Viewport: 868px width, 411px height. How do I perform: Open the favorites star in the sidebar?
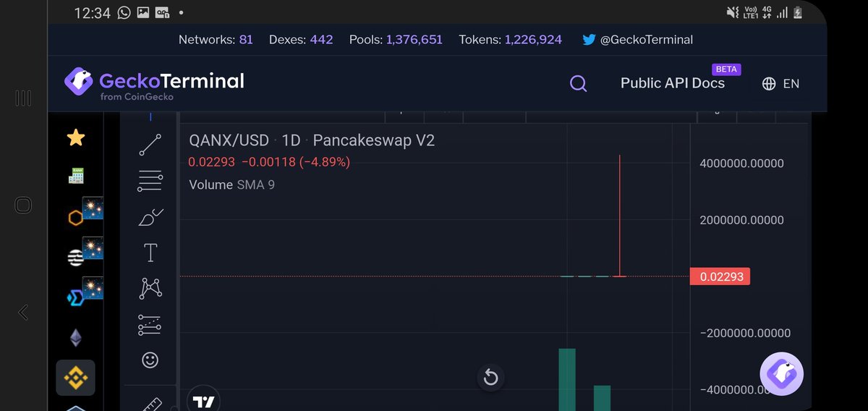pos(75,137)
